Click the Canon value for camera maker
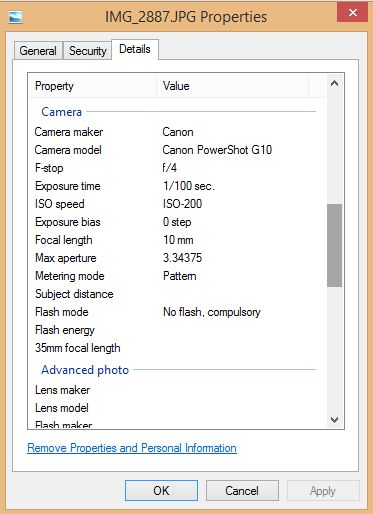Image resolution: width=373 pixels, height=514 pixels. (x=178, y=132)
